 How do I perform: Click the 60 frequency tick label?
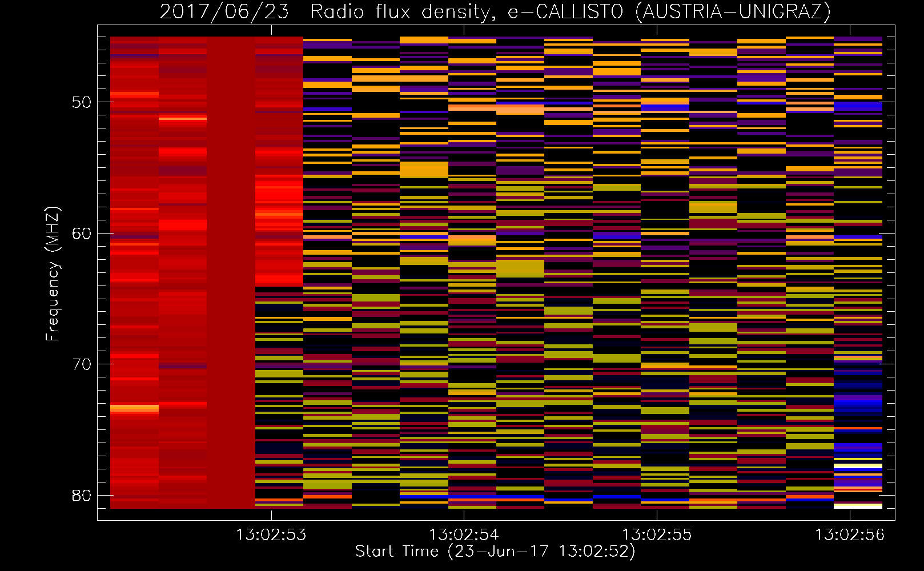click(82, 234)
